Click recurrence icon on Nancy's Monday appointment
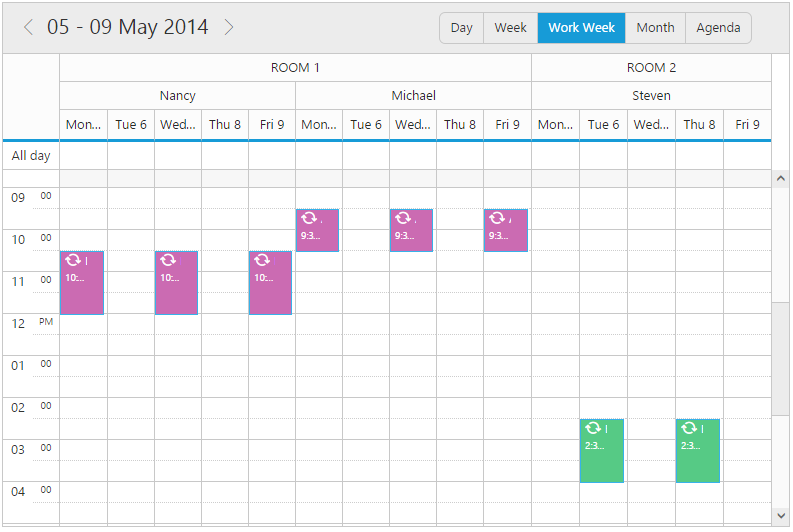 (x=73, y=260)
